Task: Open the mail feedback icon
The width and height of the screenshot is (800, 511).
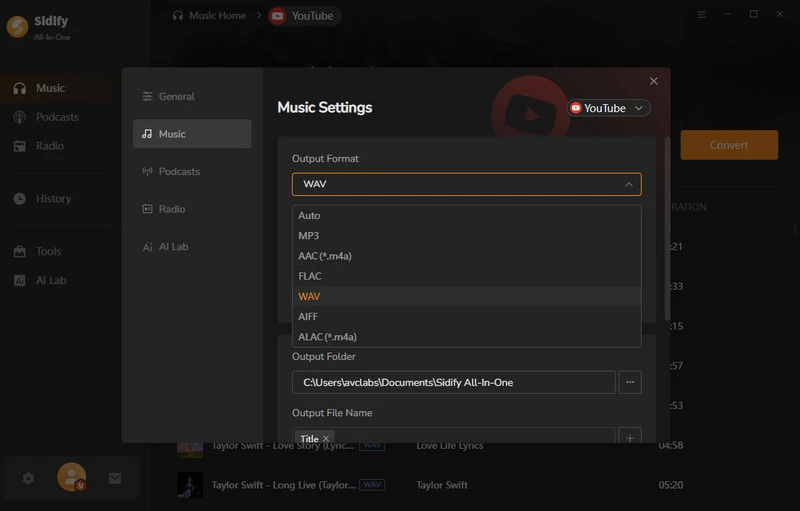Action: (x=115, y=478)
